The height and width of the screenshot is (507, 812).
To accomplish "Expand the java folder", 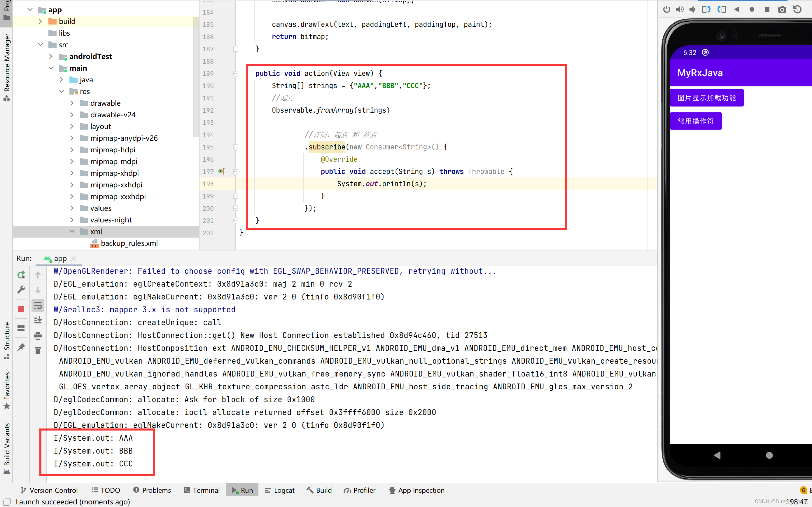I will tap(61, 79).
